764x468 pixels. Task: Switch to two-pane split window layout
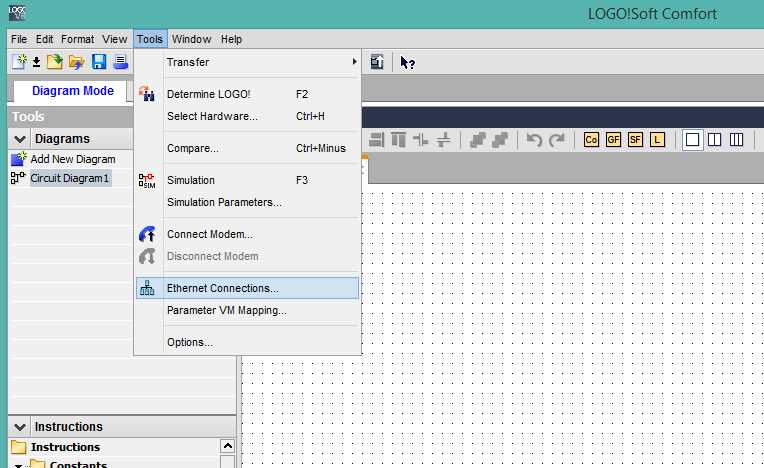pos(714,140)
